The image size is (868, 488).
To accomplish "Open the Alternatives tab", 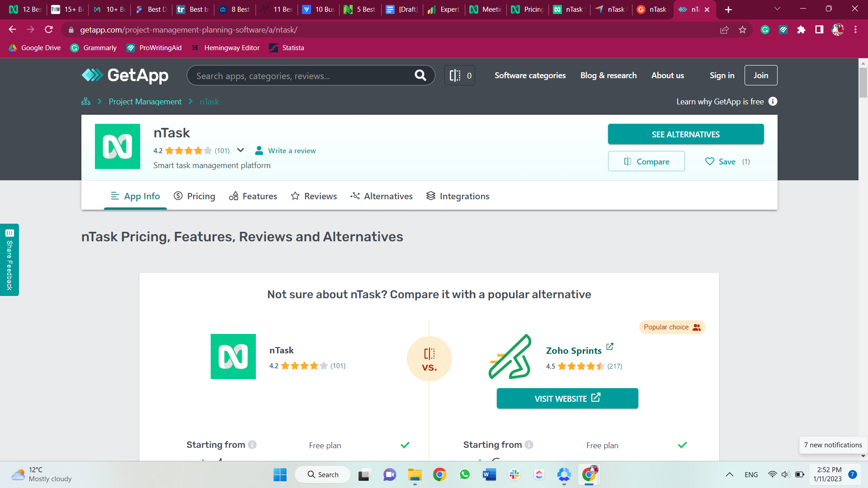I will pos(382,196).
